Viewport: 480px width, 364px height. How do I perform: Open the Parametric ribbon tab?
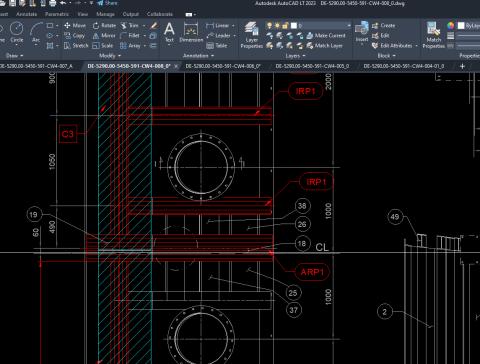57,14
